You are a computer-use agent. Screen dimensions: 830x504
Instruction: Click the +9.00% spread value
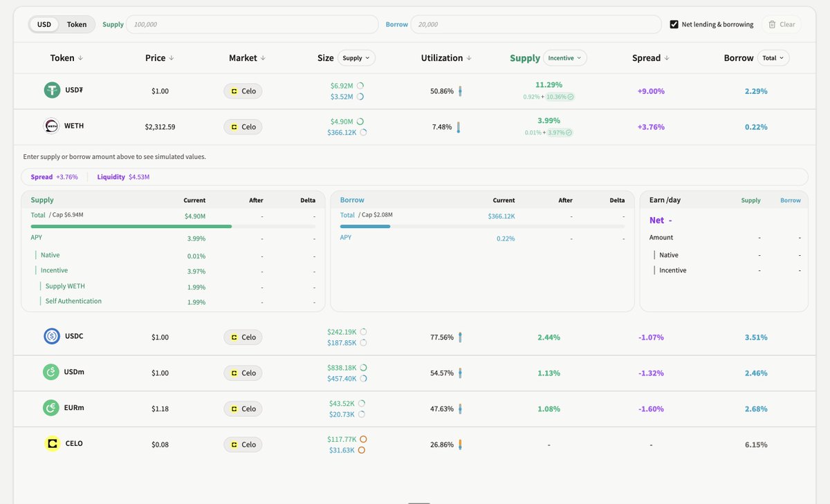coord(651,91)
